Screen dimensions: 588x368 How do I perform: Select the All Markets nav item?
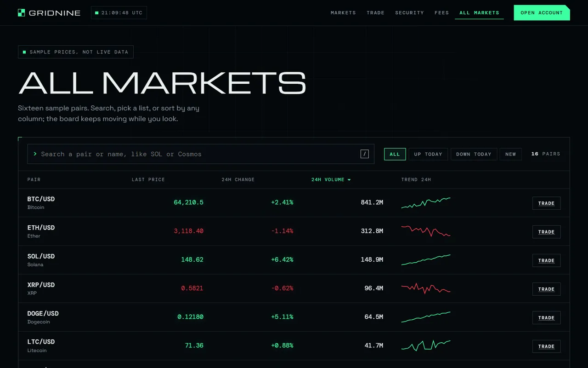coord(479,13)
